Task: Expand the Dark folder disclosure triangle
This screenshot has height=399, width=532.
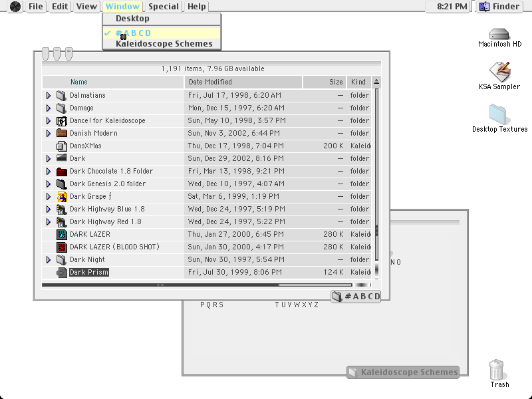Action: coord(48,158)
